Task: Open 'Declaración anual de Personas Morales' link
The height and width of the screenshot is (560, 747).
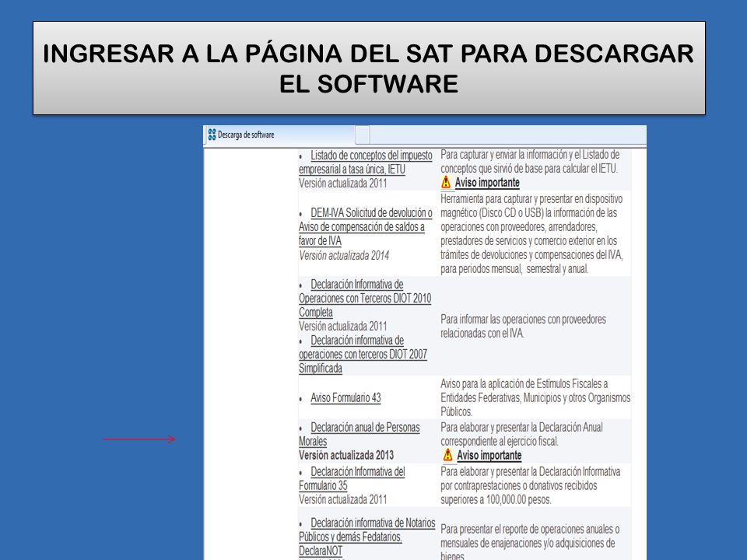Action: click(x=359, y=434)
